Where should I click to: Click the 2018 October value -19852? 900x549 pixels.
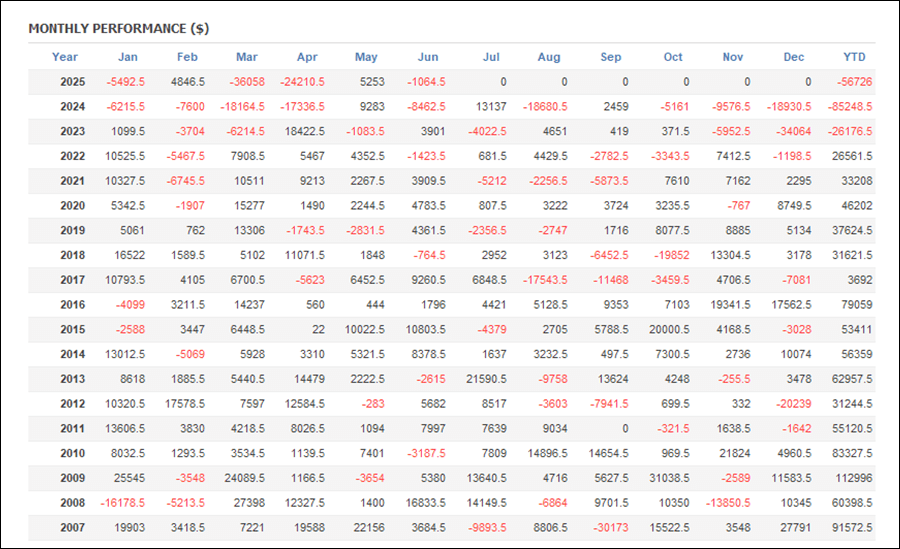[672, 255]
